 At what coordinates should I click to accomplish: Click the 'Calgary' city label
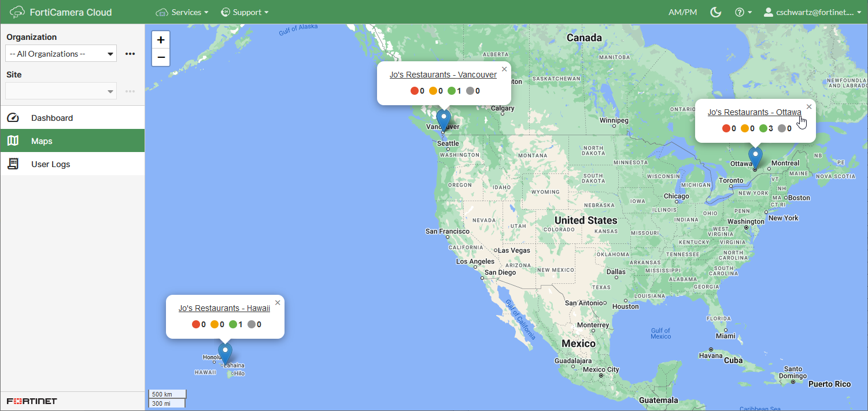pos(503,108)
